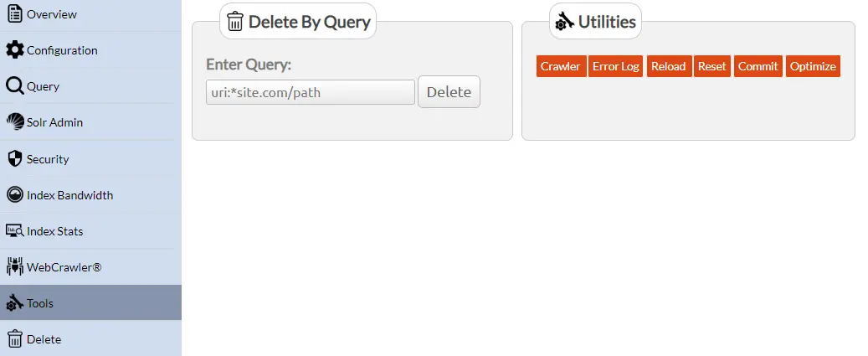Open the Tools menu item
The height and width of the screenshot is (356, 868).
[40, 303]
